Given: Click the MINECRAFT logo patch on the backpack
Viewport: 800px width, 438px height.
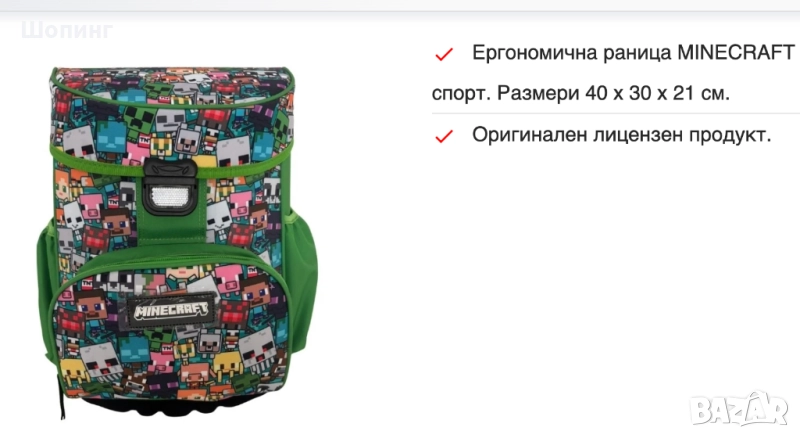Looking at the screenshot, I should (x=170, y=310).
